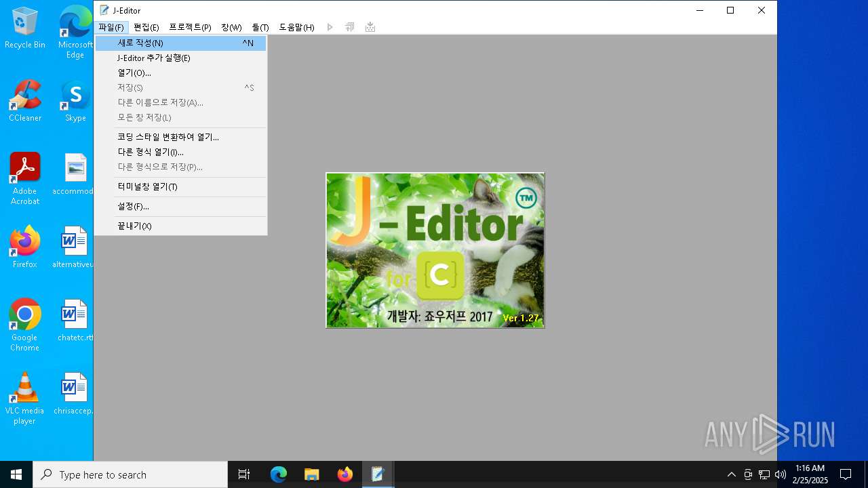868x488 pixels.
Task: Click the build toolbar icon next to run
Action: 350,27
